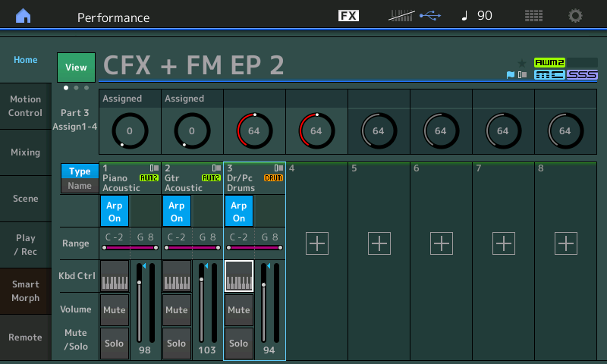The image size is (607, 364).
Task: Click the note range bar for Gtr part
Action: pyautogui.click(x=193, y=247)
